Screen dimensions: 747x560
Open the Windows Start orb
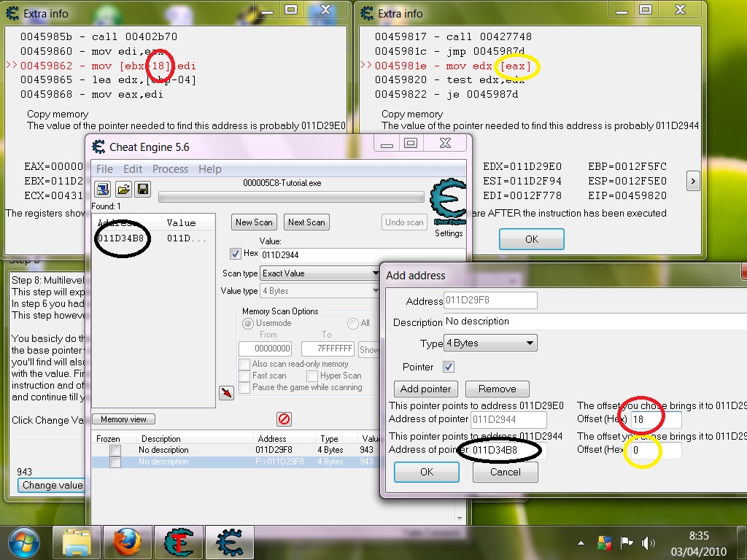23,542
